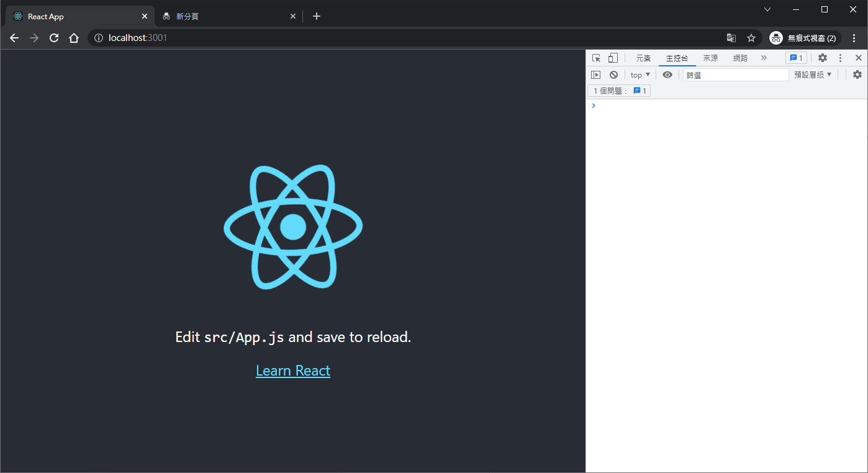Switch to the 來源 DevTools tab
The width and height of the screenshot is (868, 473).
pyautogui.click(x=710, y=58)
